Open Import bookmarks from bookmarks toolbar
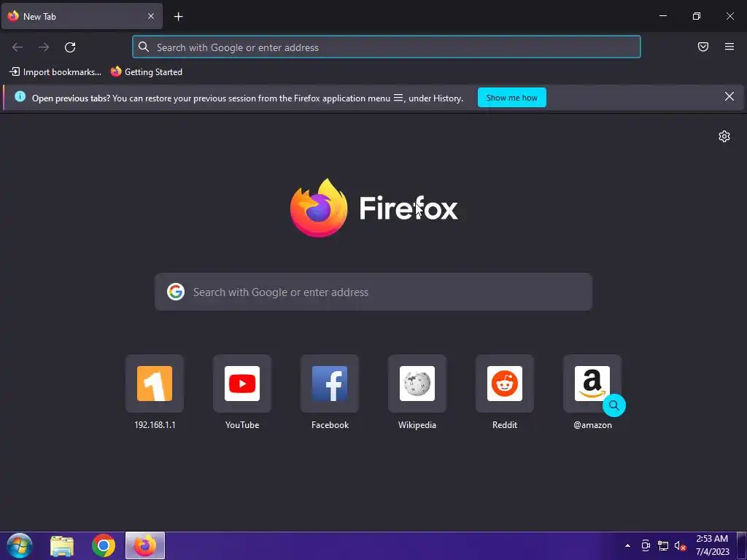 click(55, 72)
